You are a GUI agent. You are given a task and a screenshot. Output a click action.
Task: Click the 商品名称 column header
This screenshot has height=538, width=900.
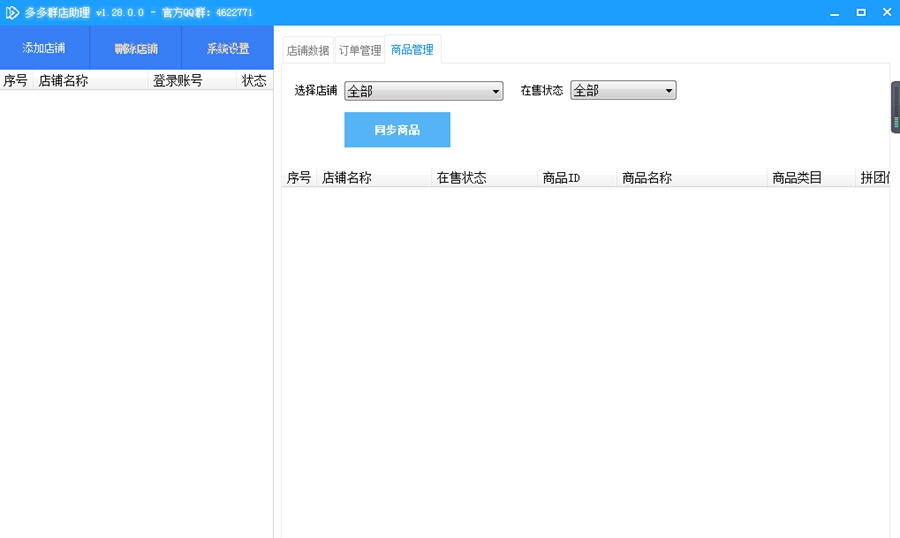692,177
